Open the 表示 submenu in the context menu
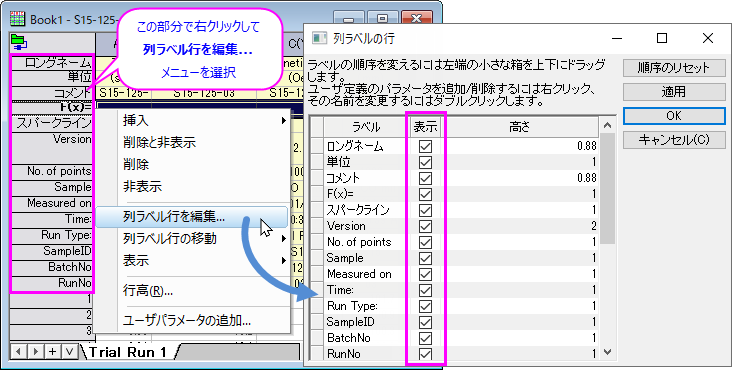 191,260
